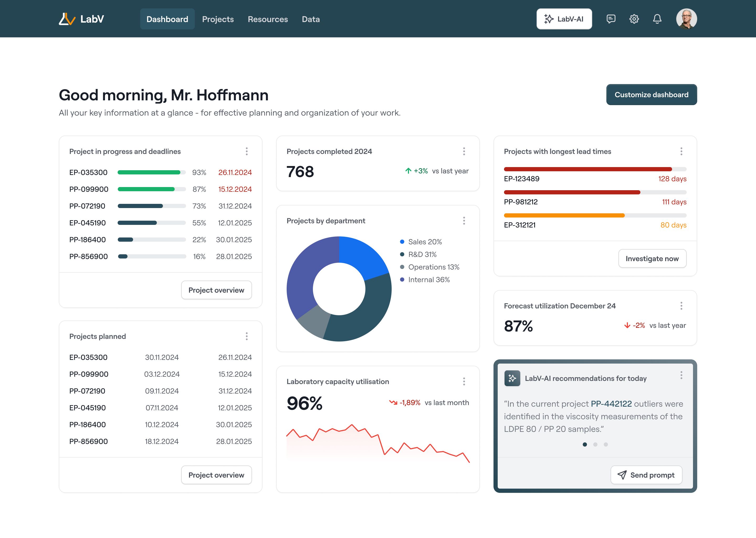The height and width of the screenshot is (538, 756).
Task: Expand Projects planned card options
Action: point(246,336)
